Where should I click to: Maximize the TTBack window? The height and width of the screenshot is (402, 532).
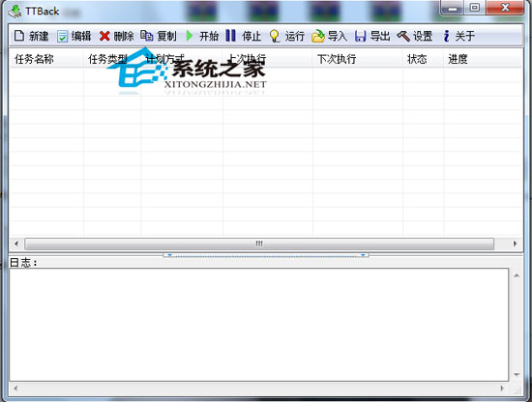[475, 8]
